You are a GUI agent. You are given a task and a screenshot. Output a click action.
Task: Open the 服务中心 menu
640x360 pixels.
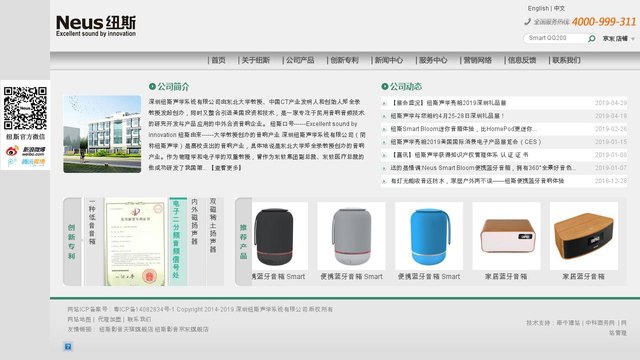433,60
